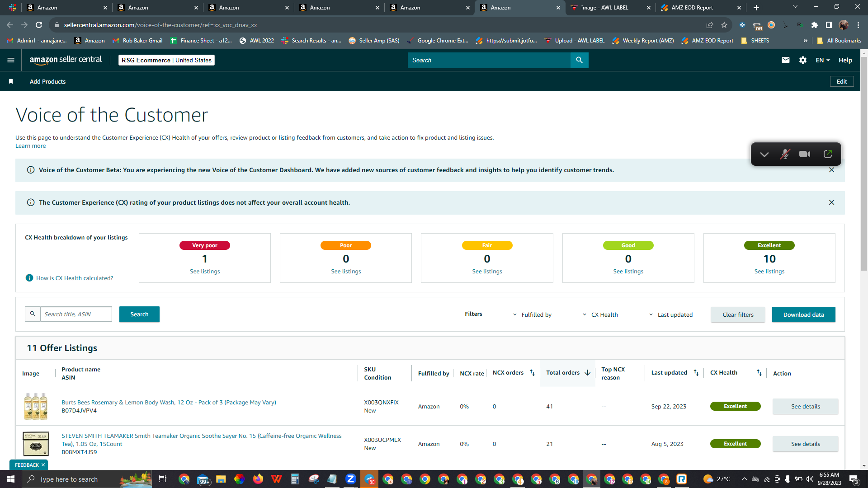Click the Steven Smith Teamaker product thumbnail
Viewport: 868px width, 488px height.
point(36,444)
